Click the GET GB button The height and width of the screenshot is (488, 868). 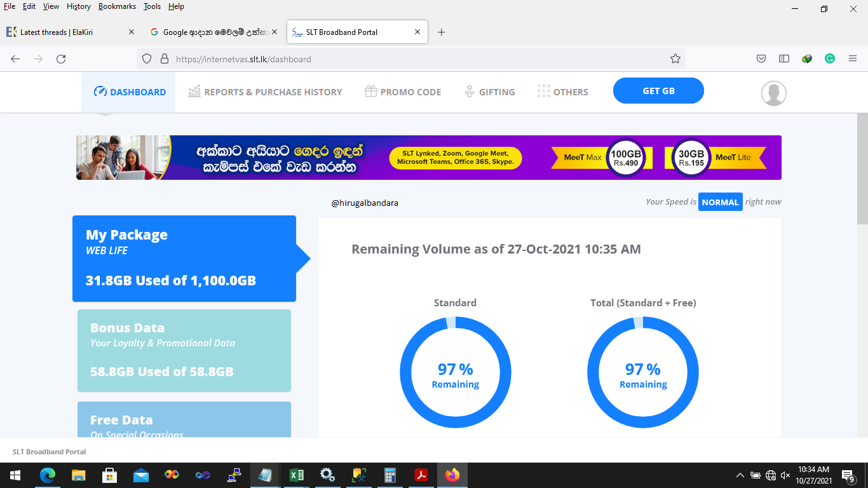point(658,91)
